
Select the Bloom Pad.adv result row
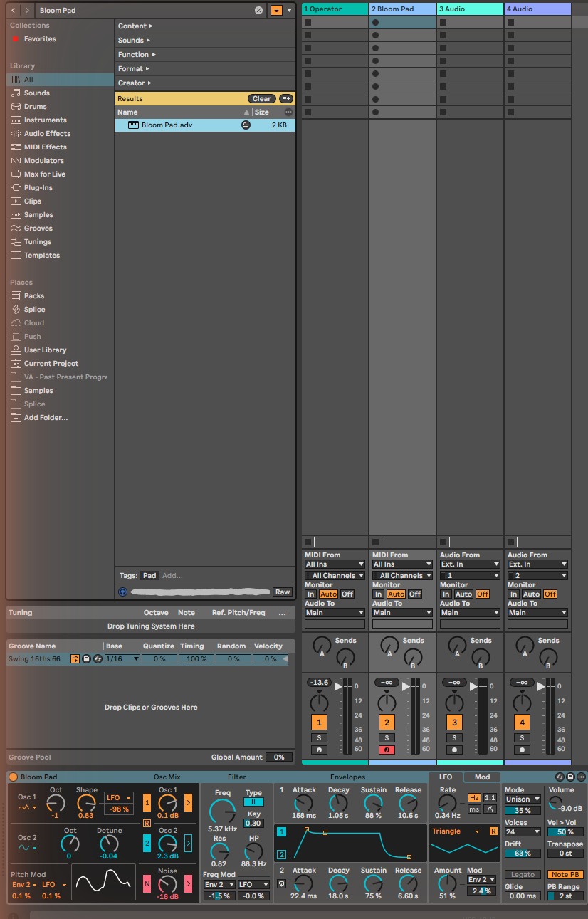click(x=205, y=125)
